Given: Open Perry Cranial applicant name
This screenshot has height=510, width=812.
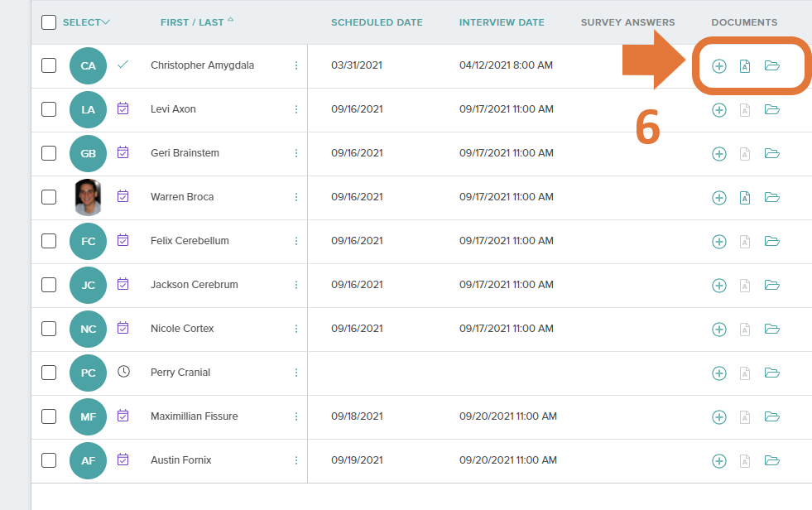Looking at the screenshot, I should [180, 373].
